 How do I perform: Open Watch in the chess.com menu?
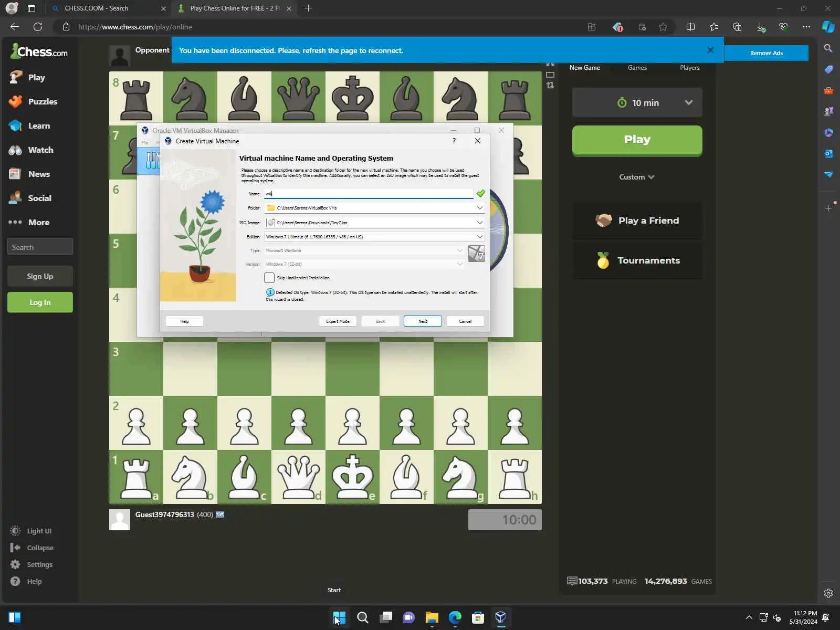[31, 150]
